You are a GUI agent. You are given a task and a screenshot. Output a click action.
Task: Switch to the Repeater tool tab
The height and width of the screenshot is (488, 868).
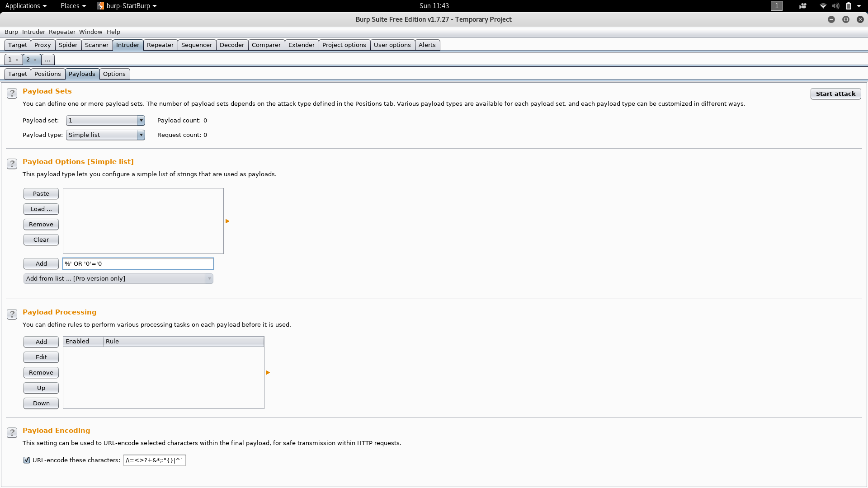click(160, 45)
